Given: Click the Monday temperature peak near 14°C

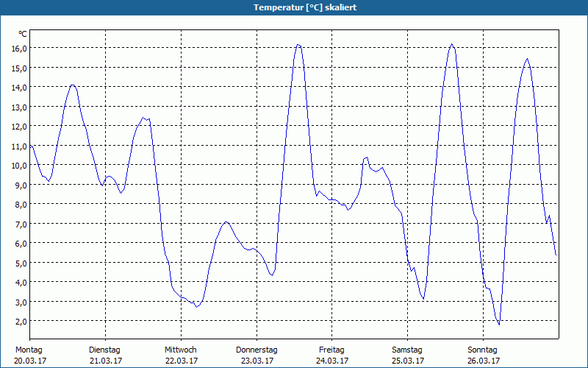Looking at the screenshot, I should [x=73, y=85].
